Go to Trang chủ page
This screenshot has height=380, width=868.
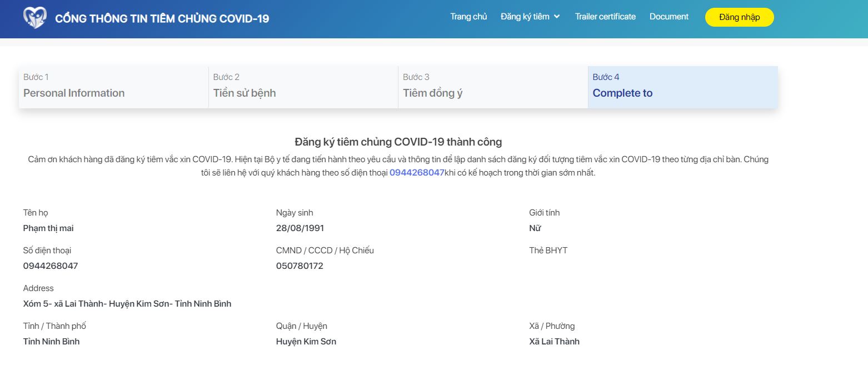coord(468,17)
